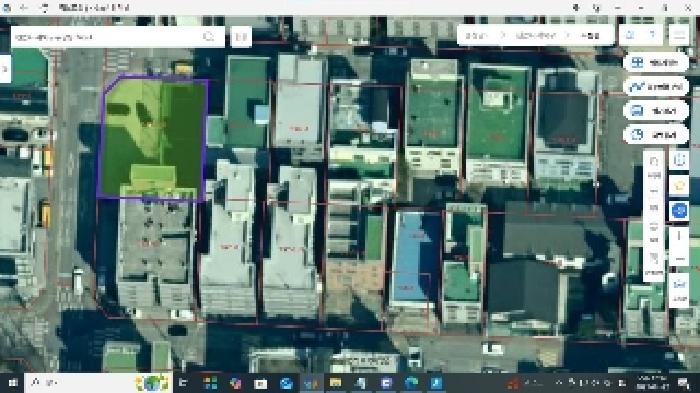Select the purple-outlined green highlighted parcel
The width and height of the screenshot is (700, 393).
point(153,136)
